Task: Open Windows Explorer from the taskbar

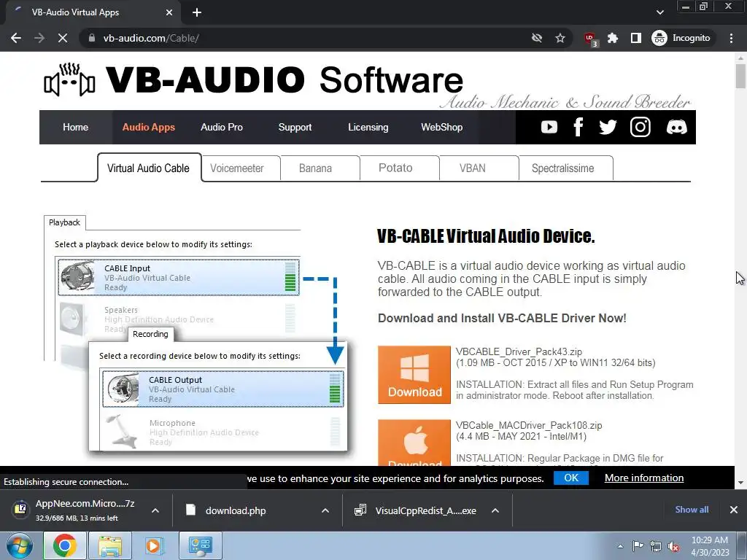Action: pyautogui.click(x=110, y=545)
